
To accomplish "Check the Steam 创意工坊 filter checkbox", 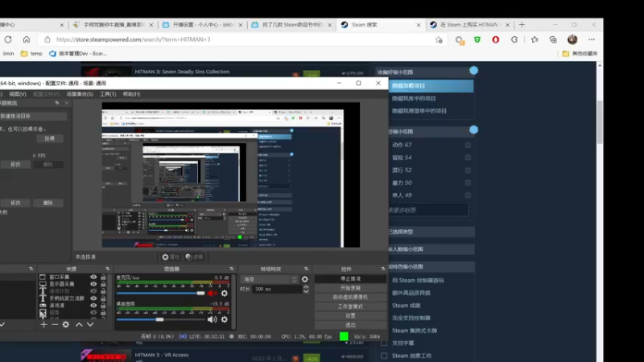I will click(x=384, y=356).
